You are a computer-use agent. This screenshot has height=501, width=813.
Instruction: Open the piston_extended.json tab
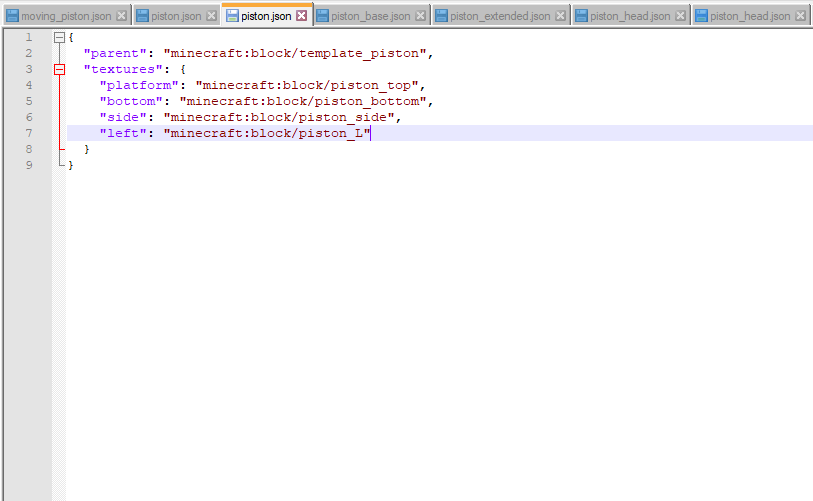[500, 16]
